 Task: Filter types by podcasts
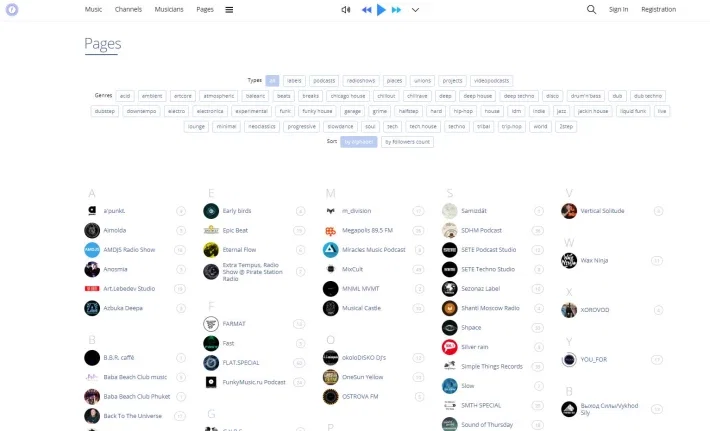tap(324, 81)
